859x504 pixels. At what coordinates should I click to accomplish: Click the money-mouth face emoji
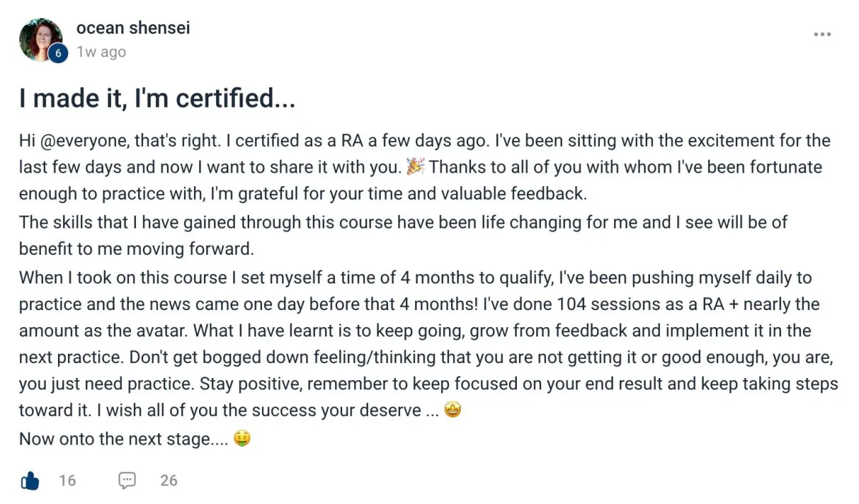(x=243, y=438)
